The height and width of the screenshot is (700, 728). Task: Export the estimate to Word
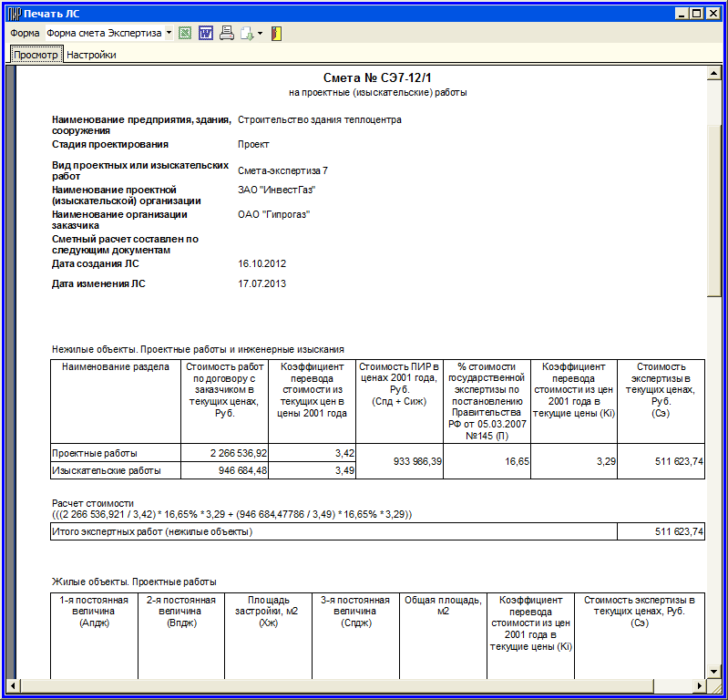click(x=206, y=34)
